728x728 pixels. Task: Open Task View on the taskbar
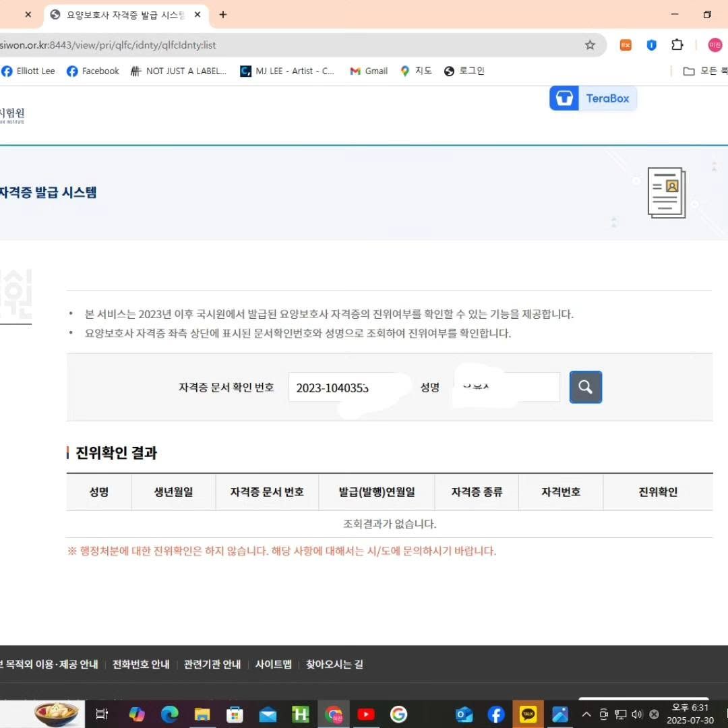[x=102, y=714]
